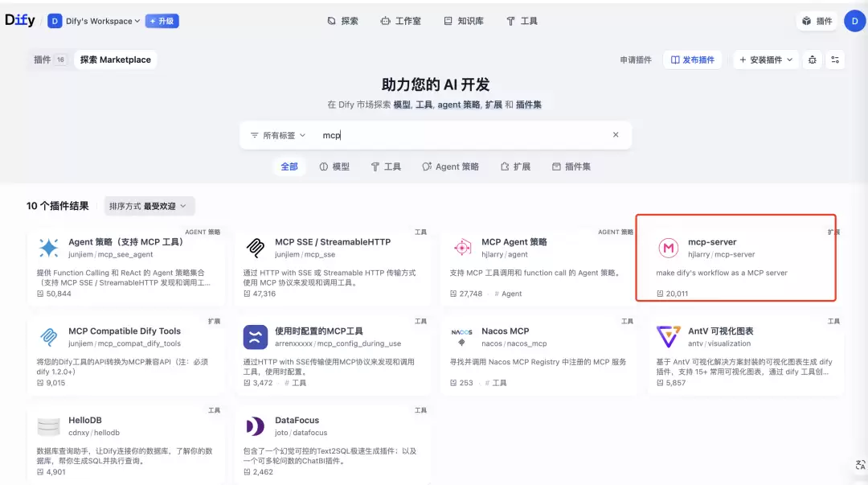
Task: Click the MCP SSE / StreamableHTTP plugin icon
Action: (256, 247)
